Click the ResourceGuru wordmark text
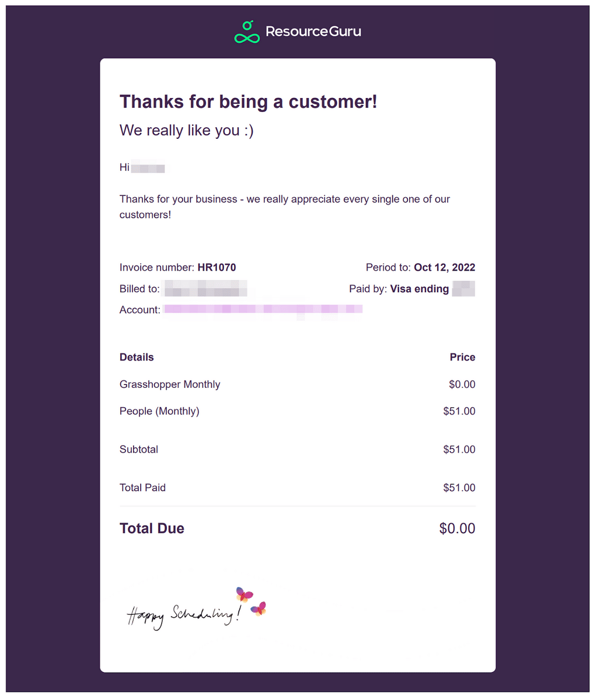Viewport: 597px width, 700px height. click(313, 32)
